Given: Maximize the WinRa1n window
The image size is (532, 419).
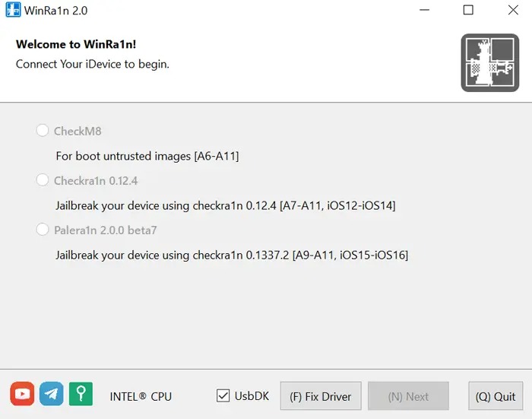Looking at the screenshot, I should tap(468, 10).
